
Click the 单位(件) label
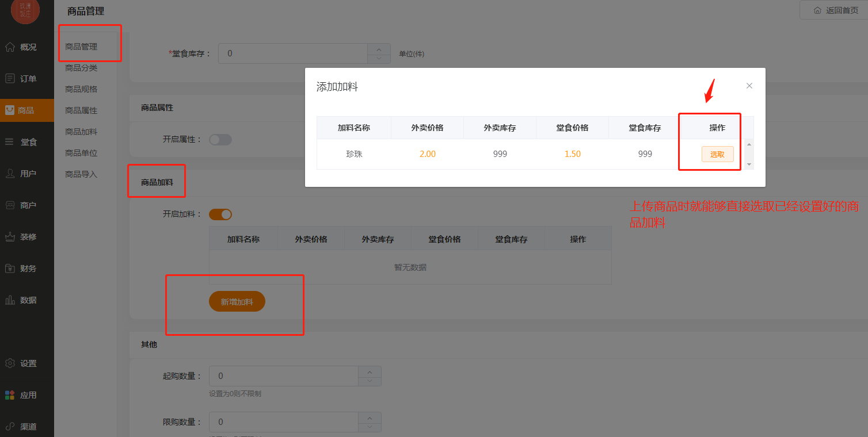[x=412, y=54]
